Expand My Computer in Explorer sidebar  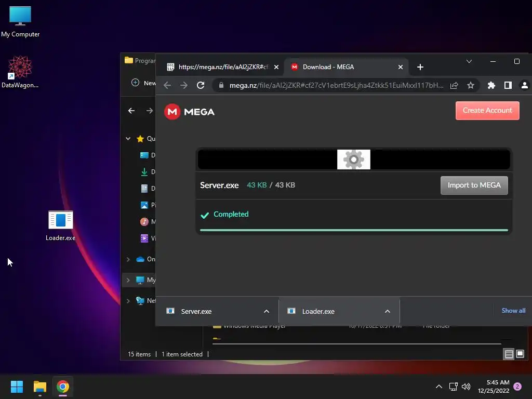click(128, 280)
